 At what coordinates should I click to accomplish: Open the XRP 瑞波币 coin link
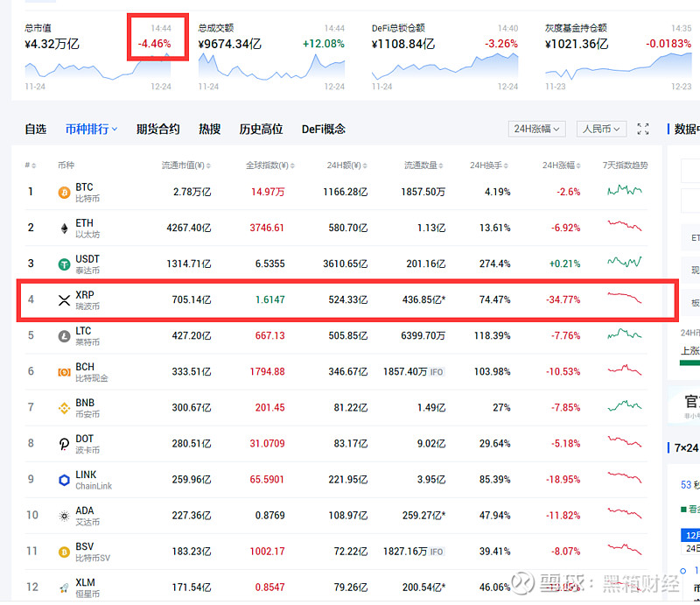[87, 300]
